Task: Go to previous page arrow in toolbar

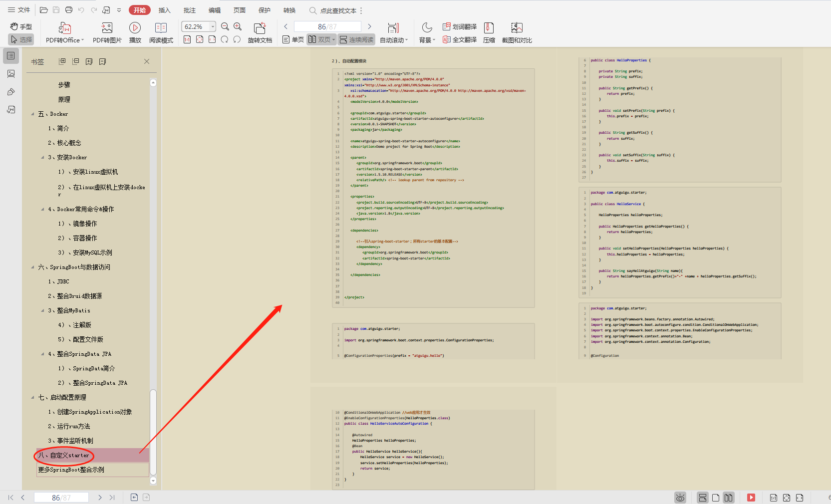Action: 286,26
